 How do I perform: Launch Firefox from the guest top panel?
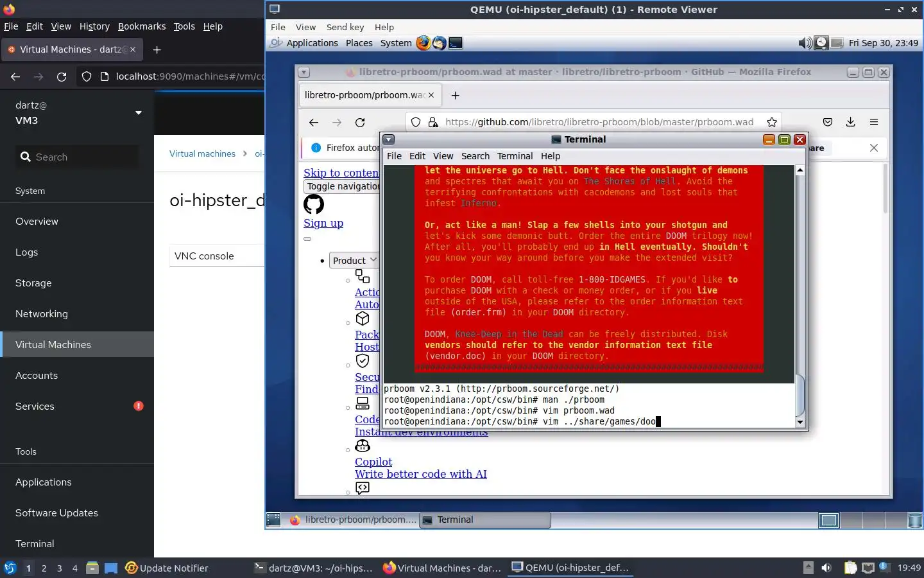[x=423, y=43]
